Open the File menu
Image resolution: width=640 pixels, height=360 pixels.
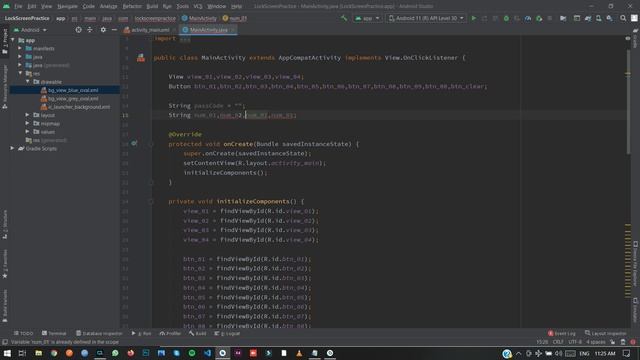tap(18, 6)
